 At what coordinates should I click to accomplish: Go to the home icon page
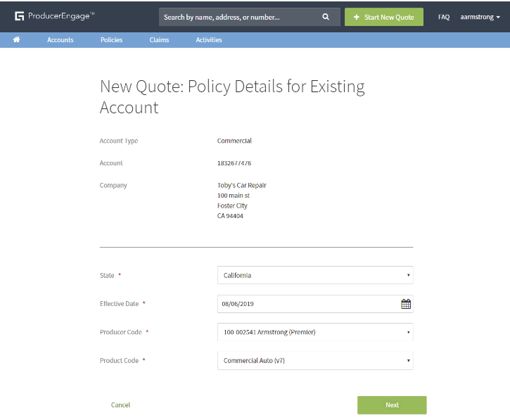[17, 40]
